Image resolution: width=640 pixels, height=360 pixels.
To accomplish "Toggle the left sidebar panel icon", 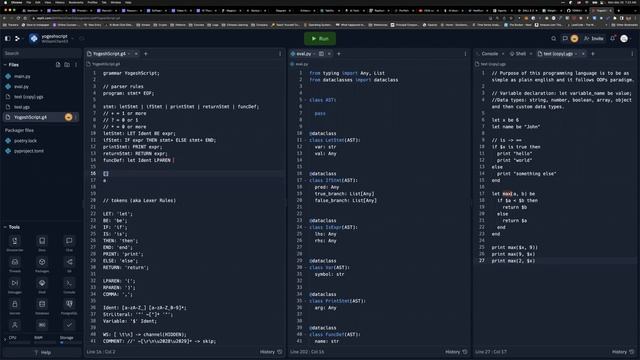I will pos(7,38).
